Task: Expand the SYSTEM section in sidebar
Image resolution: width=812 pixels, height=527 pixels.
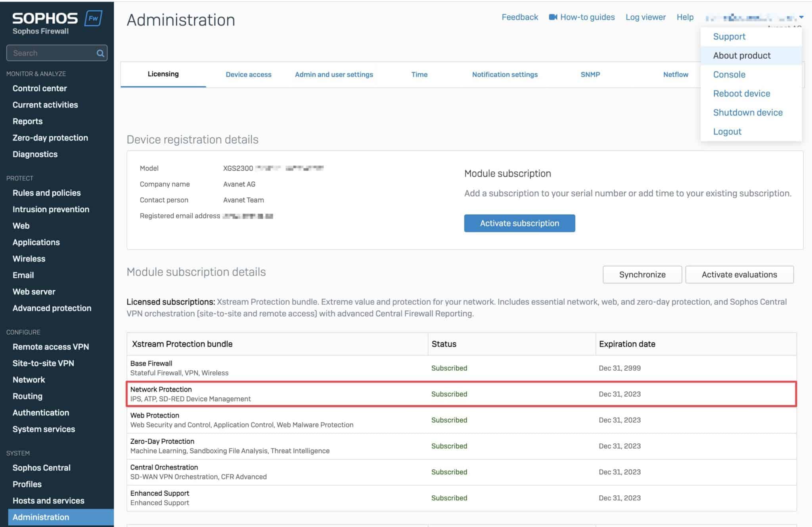Action: 17,453
